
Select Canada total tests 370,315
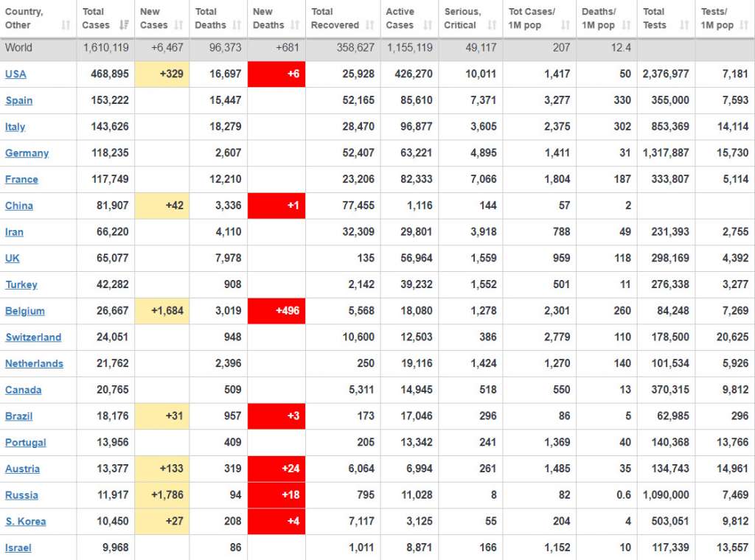point(670,390)
